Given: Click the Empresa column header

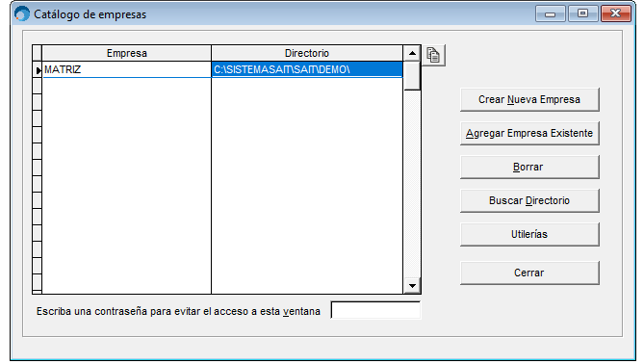Looking at the screenshot, I should (x=126, y=53).
